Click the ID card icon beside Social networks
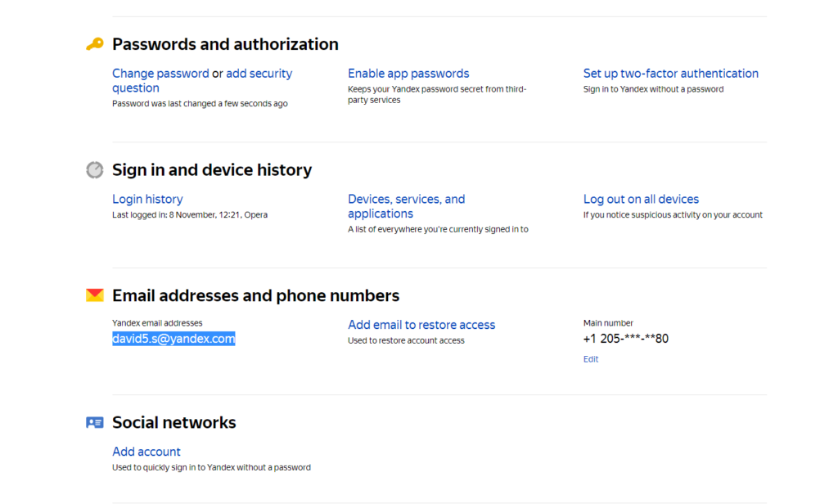838x504 pixels. coord(95,423)
